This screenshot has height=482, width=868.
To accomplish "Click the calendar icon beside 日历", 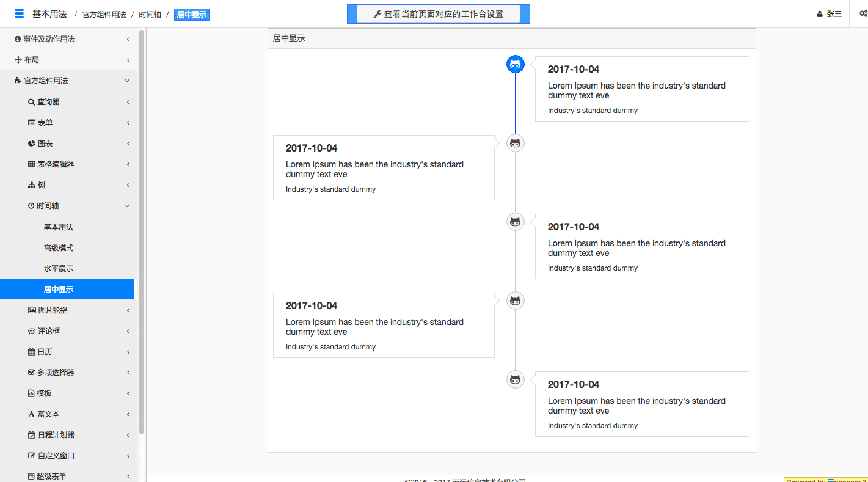I will [x=32, y=352].
